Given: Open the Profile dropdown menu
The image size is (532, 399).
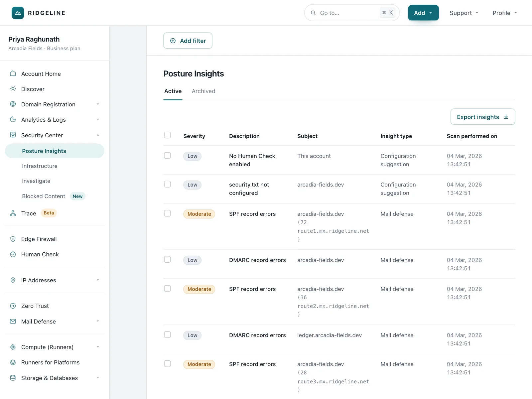Looking at the screenshot, I should pos(505,13).
